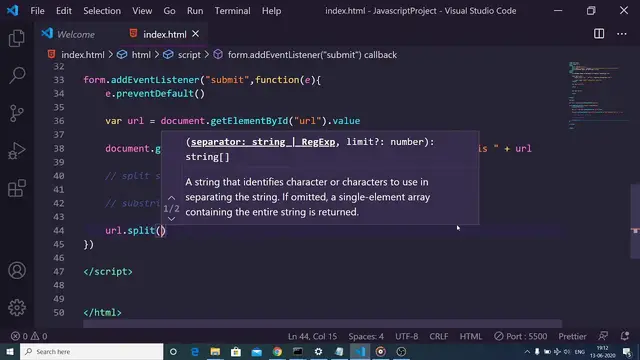Click the closing </script> tag
The height and width of the screenshot is (360, 640).
point(108,272)
